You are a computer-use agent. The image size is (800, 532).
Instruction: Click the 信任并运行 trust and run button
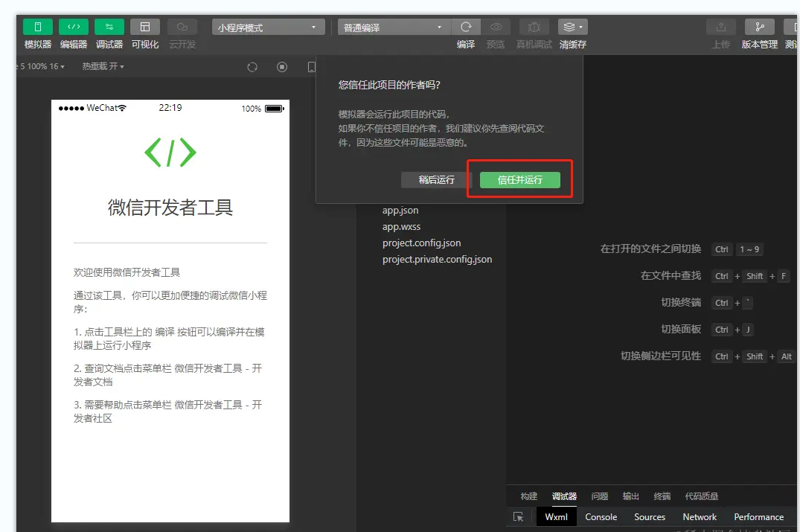pos(519,180)
